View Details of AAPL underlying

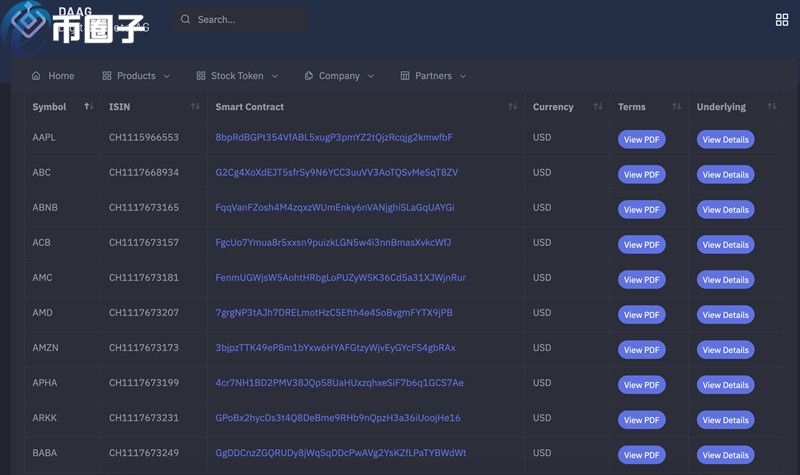click(x=725, y=139)
